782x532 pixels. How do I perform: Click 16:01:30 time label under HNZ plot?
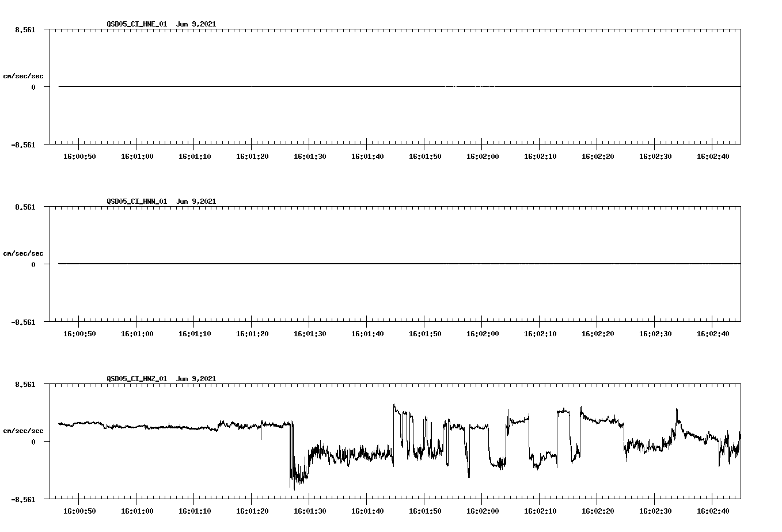(310, 511)
